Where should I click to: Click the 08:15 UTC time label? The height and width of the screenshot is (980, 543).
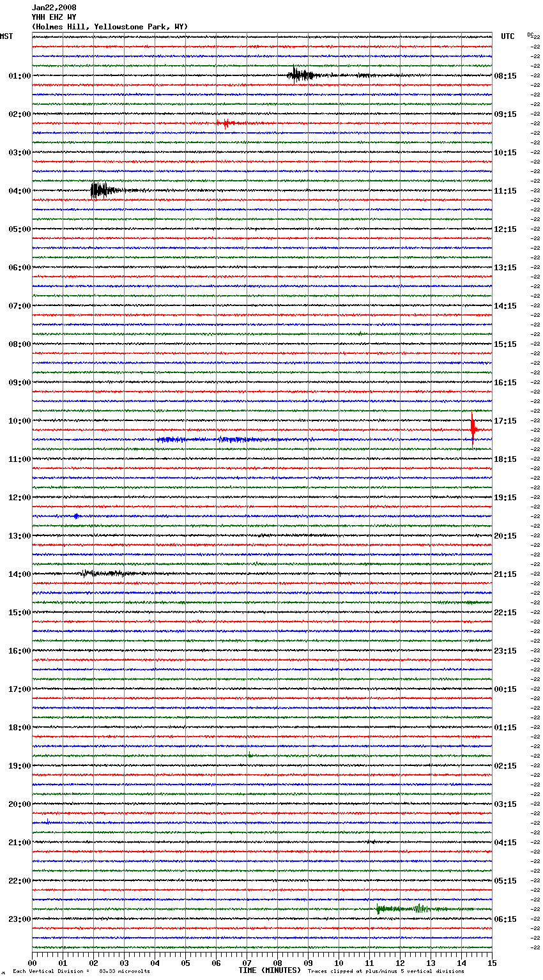[x=505, y=76]
